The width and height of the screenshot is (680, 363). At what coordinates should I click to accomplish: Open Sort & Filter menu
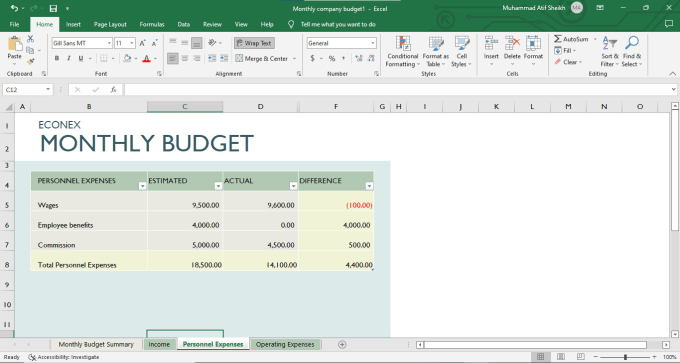610,52
